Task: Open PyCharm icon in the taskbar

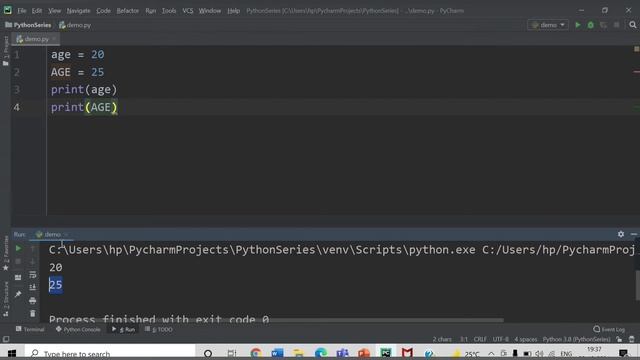Action: [385, 353]
